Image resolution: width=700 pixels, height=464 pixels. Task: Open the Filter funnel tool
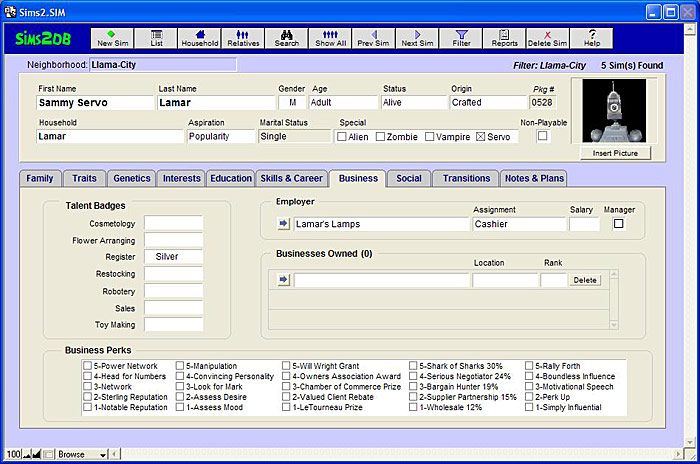[x=461, y=38]
